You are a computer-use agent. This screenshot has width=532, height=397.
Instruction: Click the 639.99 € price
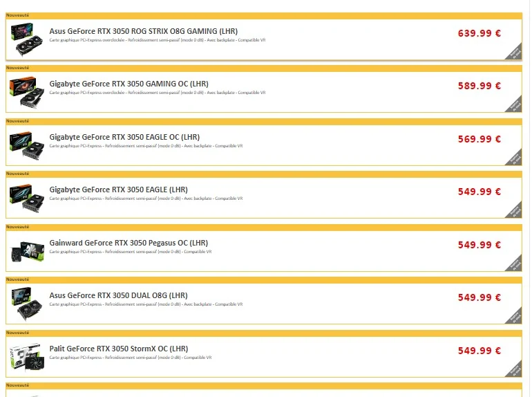479,33
